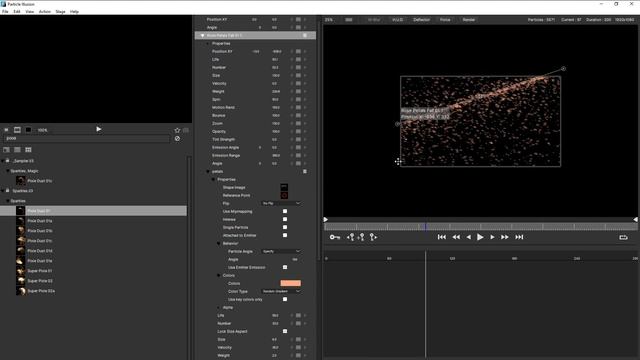Viewport: 640px width, 360px height.
Task: Open the File menu
Action: point(5,11)
